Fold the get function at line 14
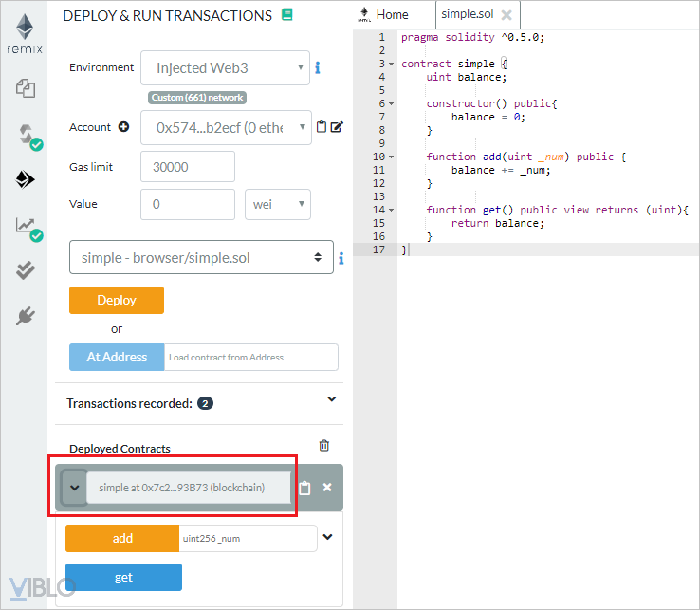The height and width of the screenshot is (610, 700). 391,211
